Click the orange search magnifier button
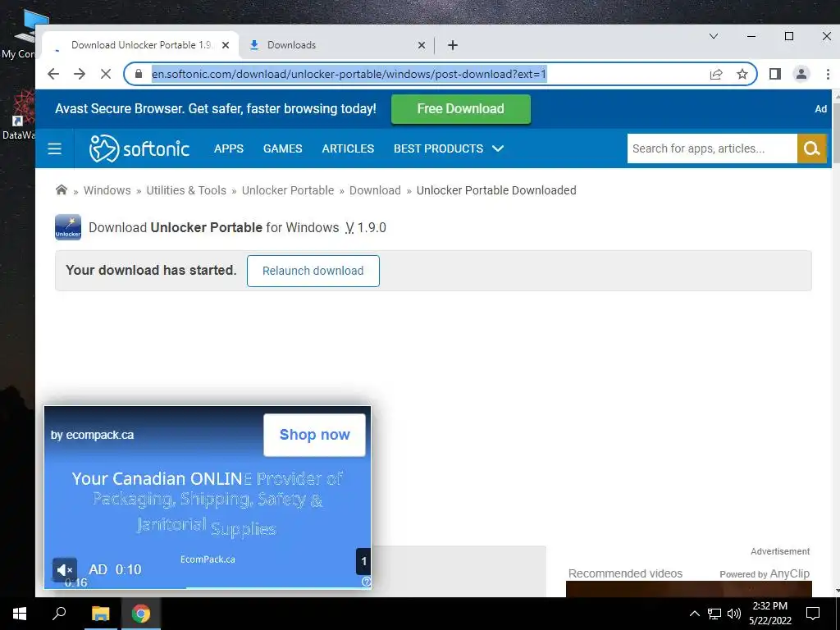840x630 pixels. point(811,148)
